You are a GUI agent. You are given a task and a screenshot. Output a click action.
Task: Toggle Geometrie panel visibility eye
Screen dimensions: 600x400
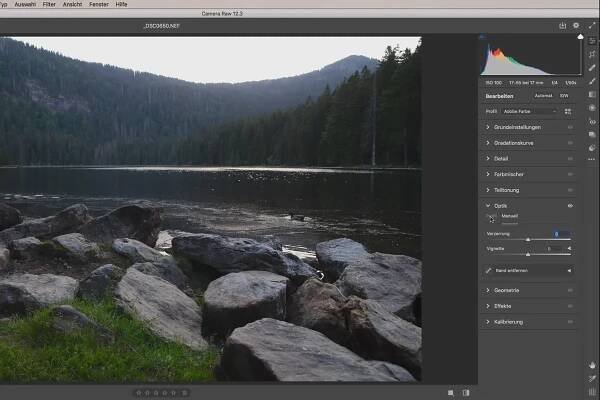point(571,290)
